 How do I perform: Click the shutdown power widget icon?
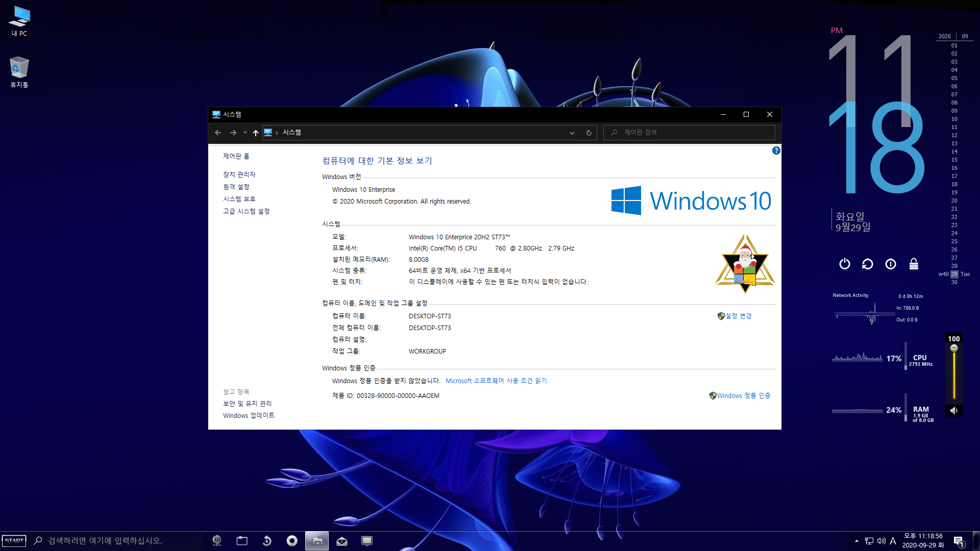(845, 264)
